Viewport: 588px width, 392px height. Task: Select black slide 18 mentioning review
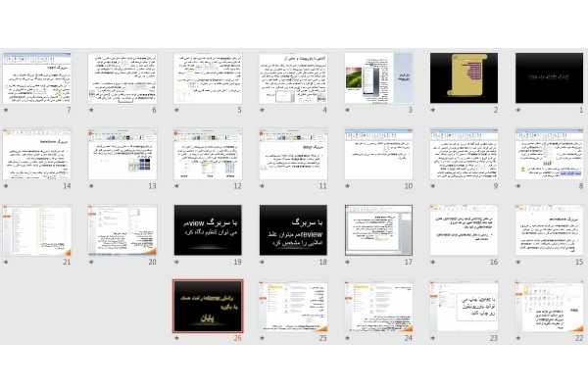[x=293, y=230]
